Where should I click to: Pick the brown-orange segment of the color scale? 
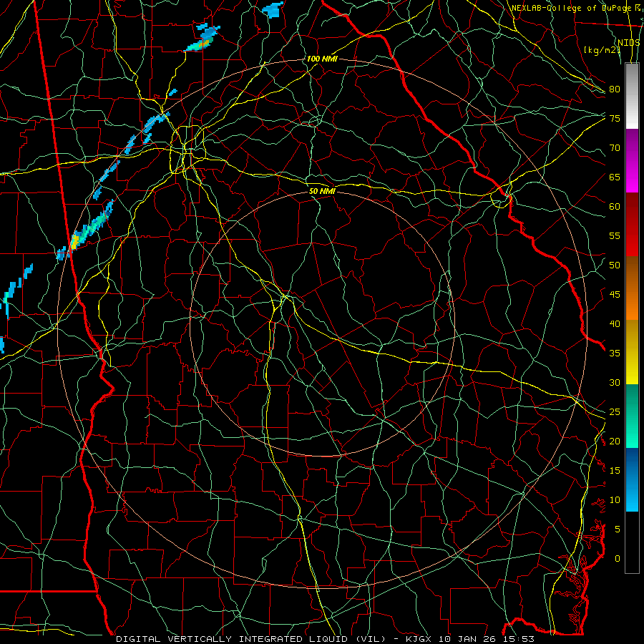(632, 288)
